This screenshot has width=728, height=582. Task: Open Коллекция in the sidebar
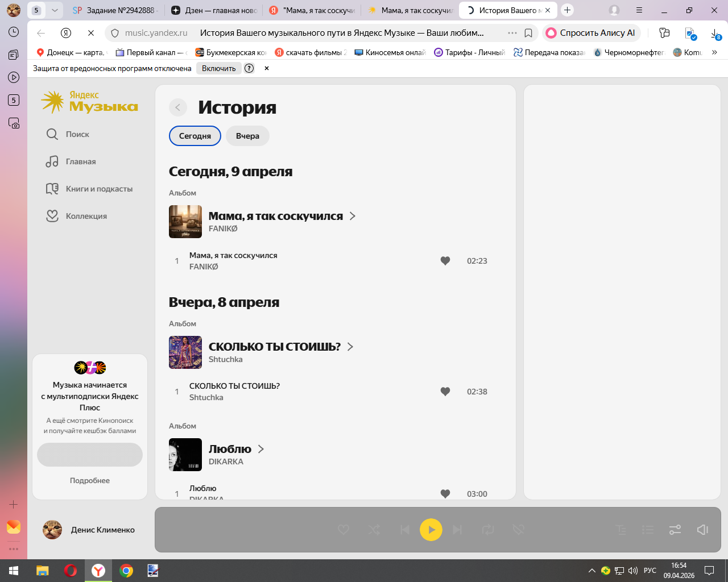click(x=76, y=216)
